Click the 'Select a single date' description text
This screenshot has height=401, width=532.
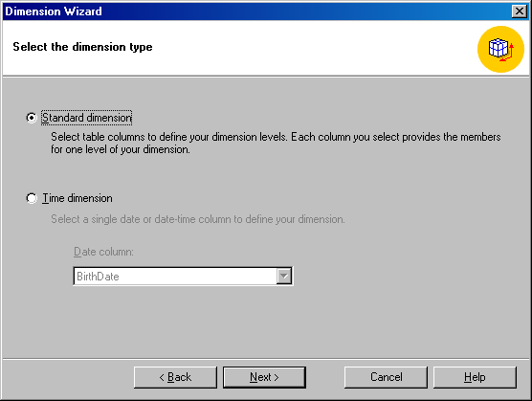click(198, 219)
